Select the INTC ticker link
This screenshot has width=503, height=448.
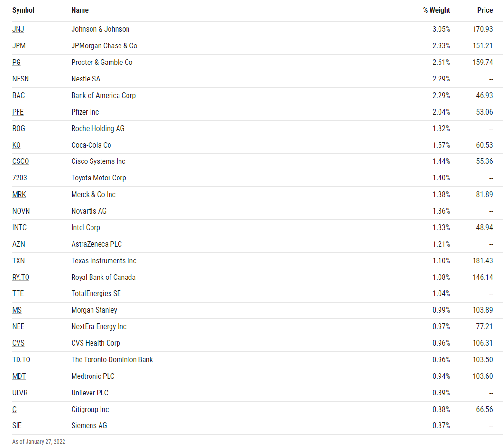click(19, 227)
